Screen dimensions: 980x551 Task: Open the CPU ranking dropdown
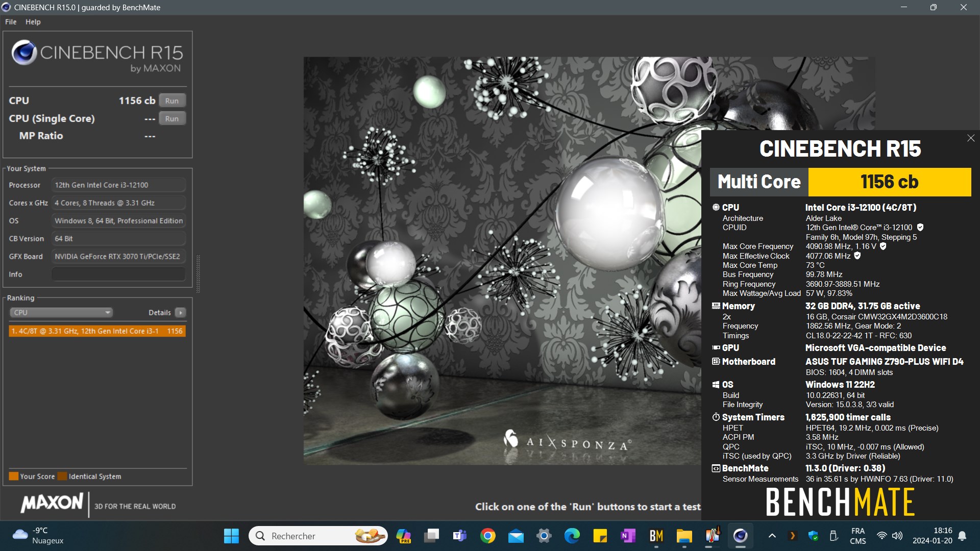pos(61,312)
